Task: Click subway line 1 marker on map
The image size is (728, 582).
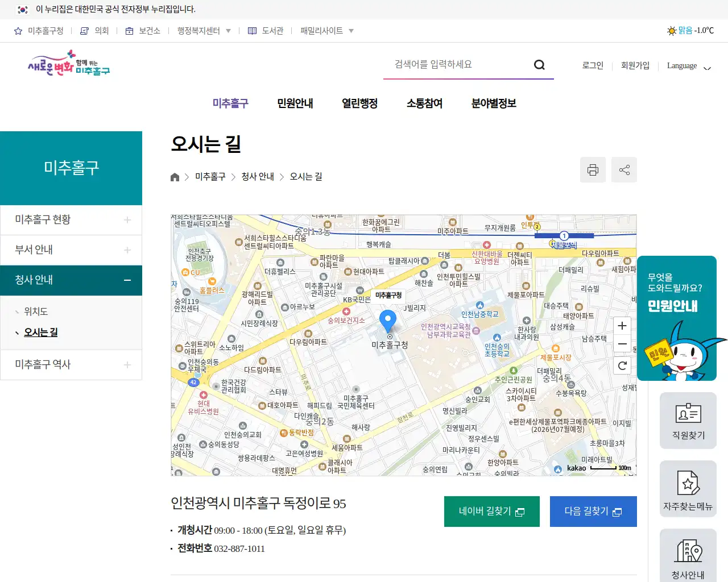Action: pyautogui.click(x=564, y=236)
